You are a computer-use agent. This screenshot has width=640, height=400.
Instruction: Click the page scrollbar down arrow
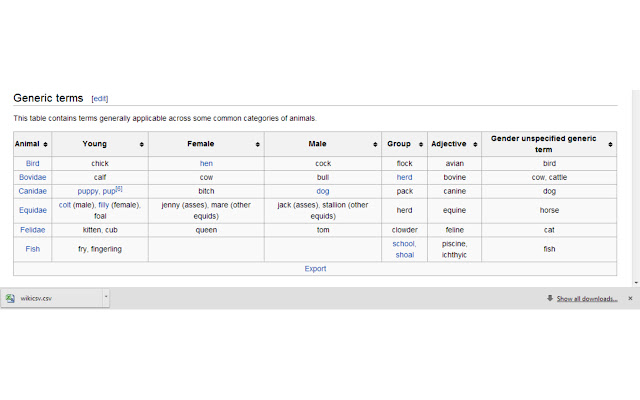pyautogui.click(x=636, y=282)
